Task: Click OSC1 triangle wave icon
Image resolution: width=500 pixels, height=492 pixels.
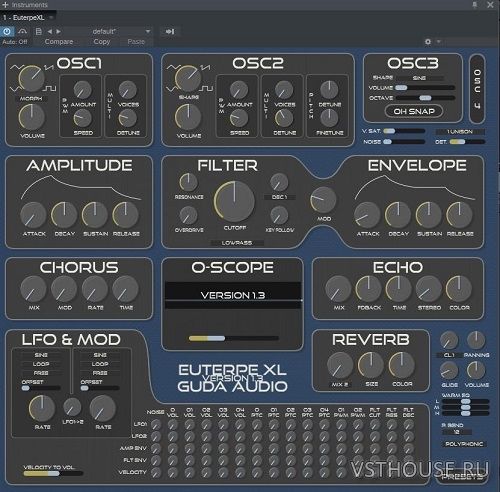Action: pyautogui.click(x=16, y=89)
